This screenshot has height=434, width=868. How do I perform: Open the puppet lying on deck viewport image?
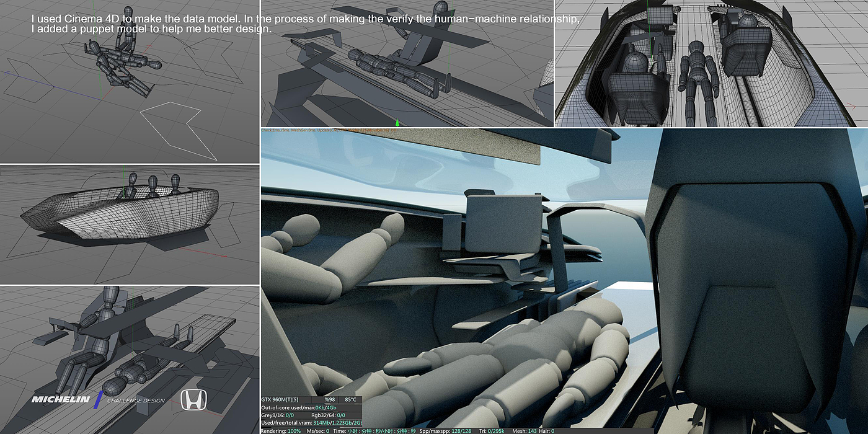(407, 63)
